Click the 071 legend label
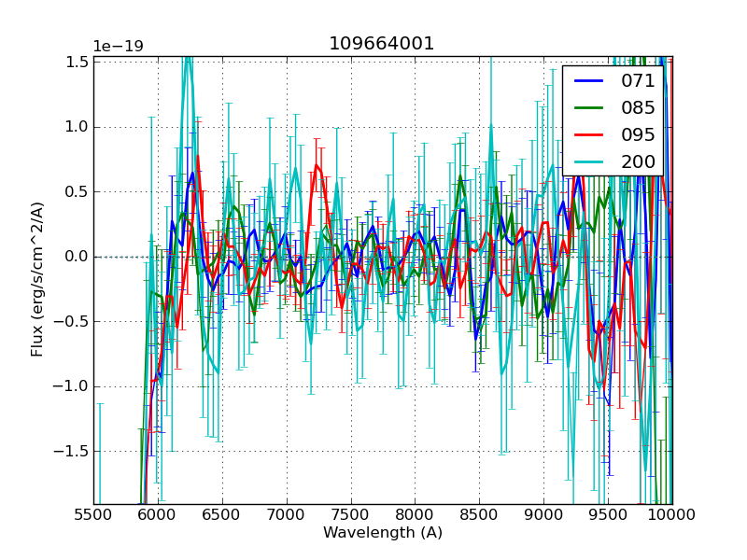The height and width of the screenshot is (560, 747). (x=638, y=81)
